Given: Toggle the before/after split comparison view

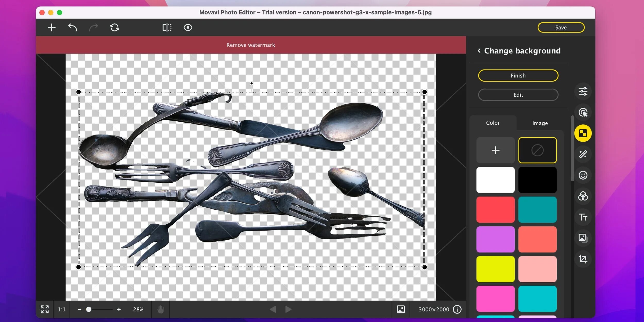Looking at the screenshot, I should click(x=167, y=27).
